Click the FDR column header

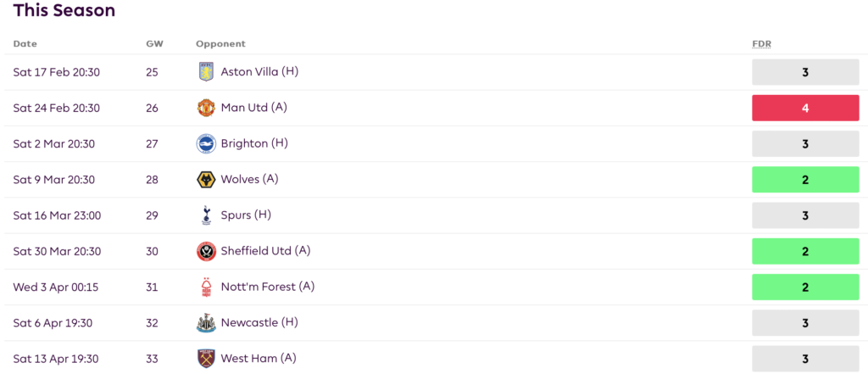762,44
